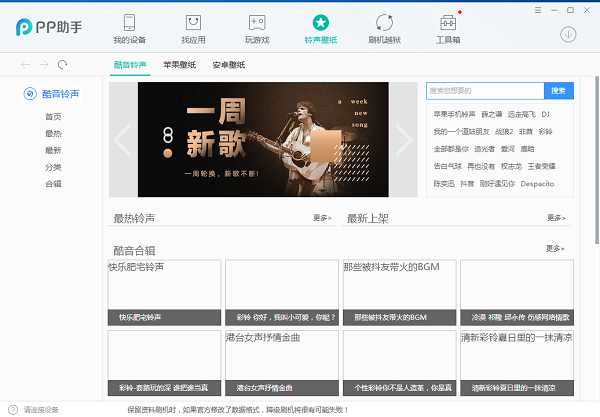
Task: Select 分类 in the sidebar
Action: [x=53, y=167]
